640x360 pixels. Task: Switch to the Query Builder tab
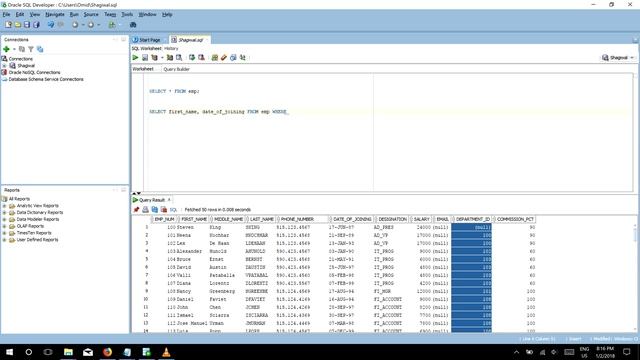pos(176,69)
